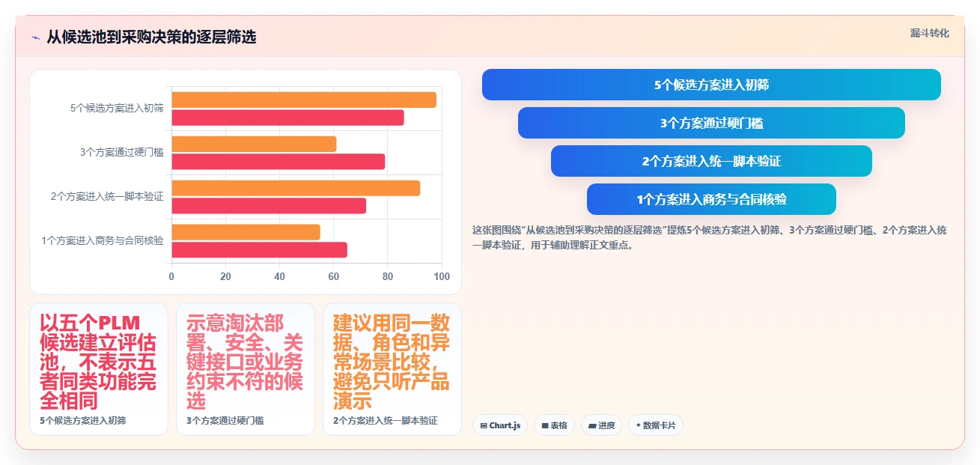
Task: Click the 1个方案进入商务与合同核验 funnel stage
Action: tap(711, 199)
